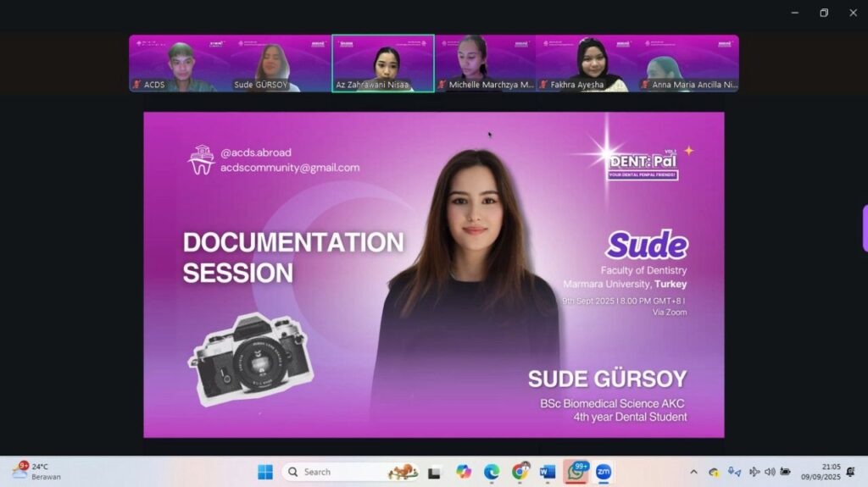The height and width of the screenshot is (487, 868).
Task: Switch to Microsoft Word in the taskbar
Action: [548, 472]
